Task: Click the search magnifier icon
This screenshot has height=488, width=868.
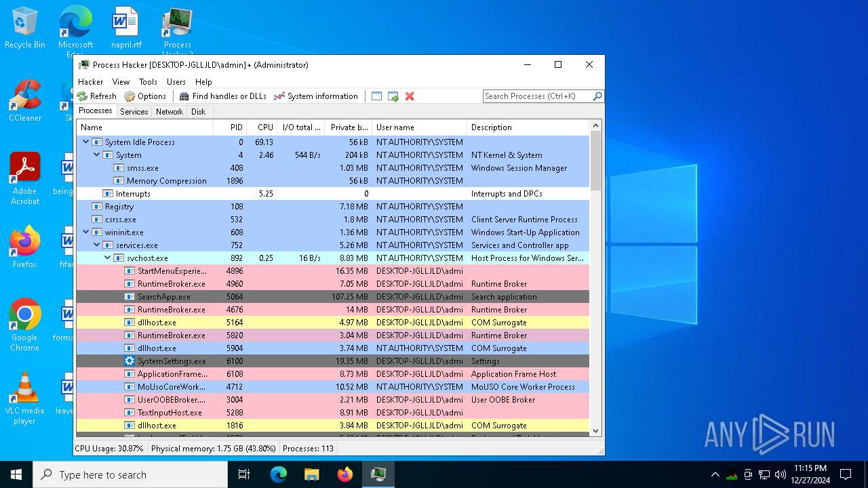Action: click(x=597, y=96)
